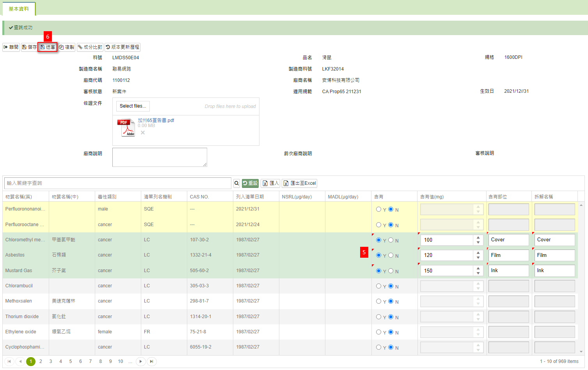This screenshot has width=588, height=370.
Task: Go to page 10 in pager
Action: [x=121, y=361]
